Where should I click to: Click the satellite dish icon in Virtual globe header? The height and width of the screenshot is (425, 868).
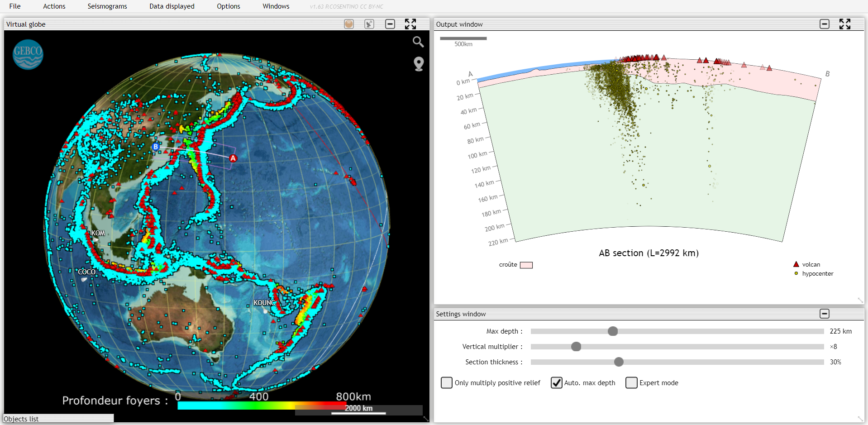369,24
